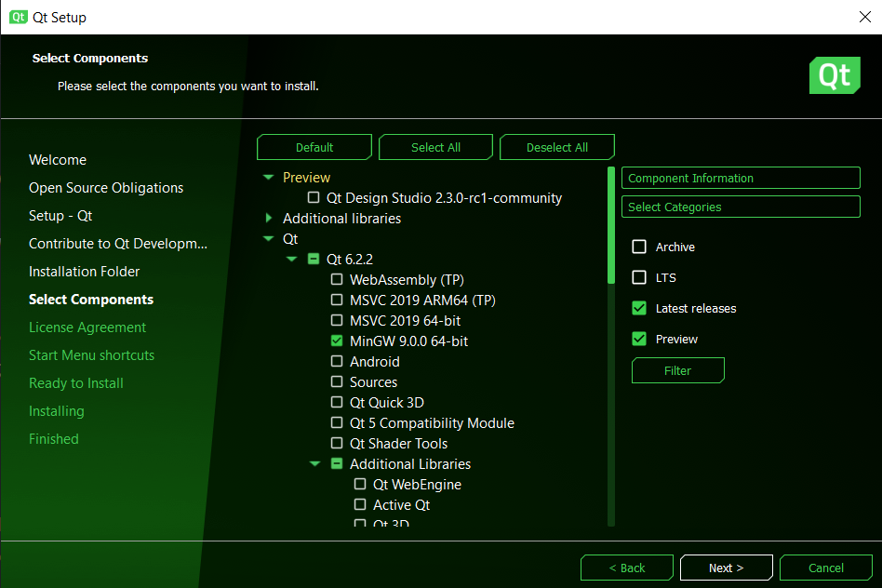Select Contribute to Qt Development step

pos(118,244)
